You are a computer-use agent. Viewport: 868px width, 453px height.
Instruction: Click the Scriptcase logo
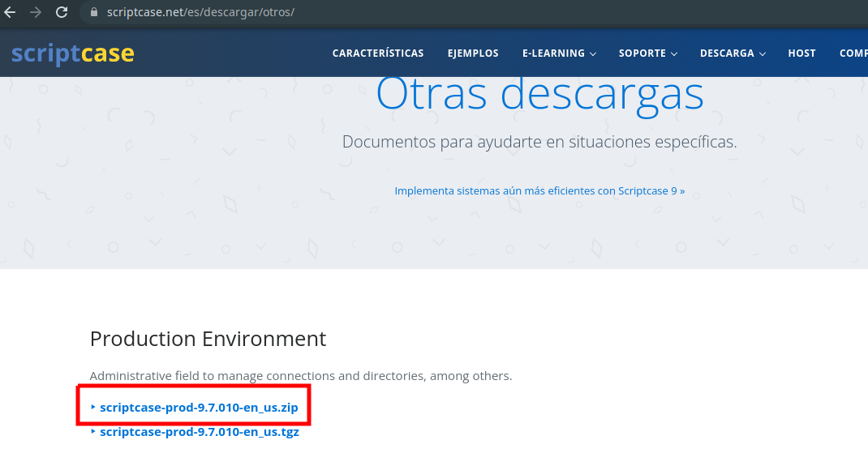(73, 53)
